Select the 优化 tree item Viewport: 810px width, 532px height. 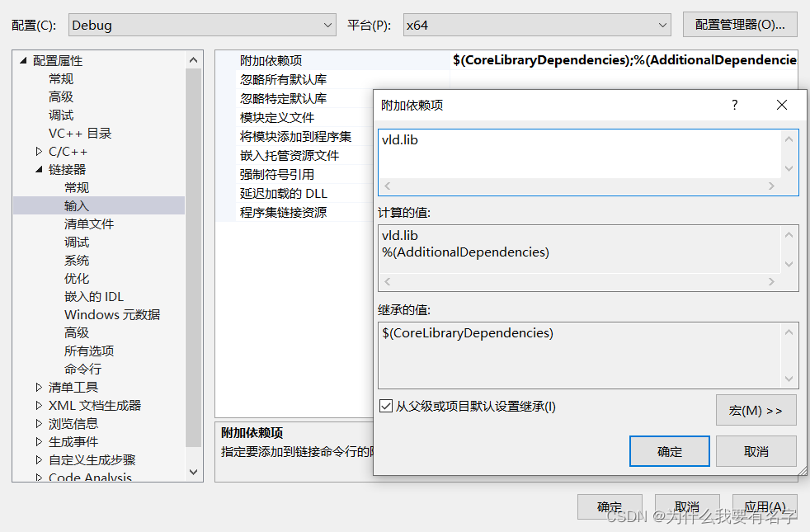(x=76, y=278)
